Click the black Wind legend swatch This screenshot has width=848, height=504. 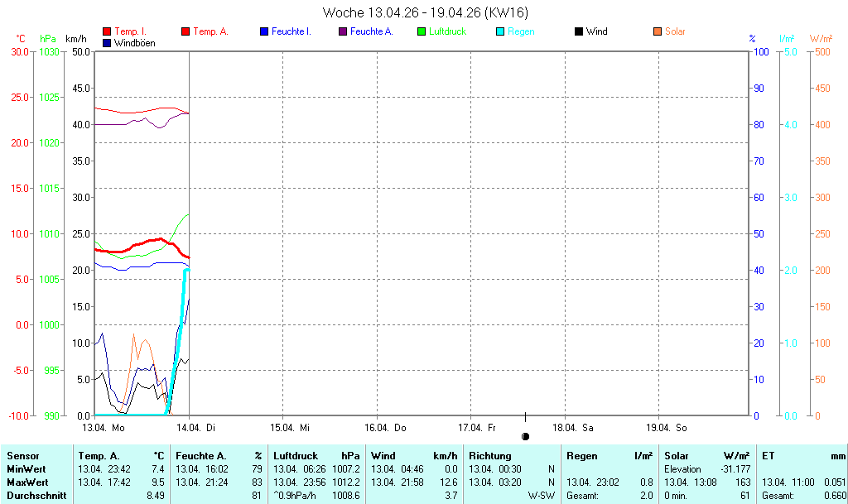pyautogui.click(x=579, y=31)
